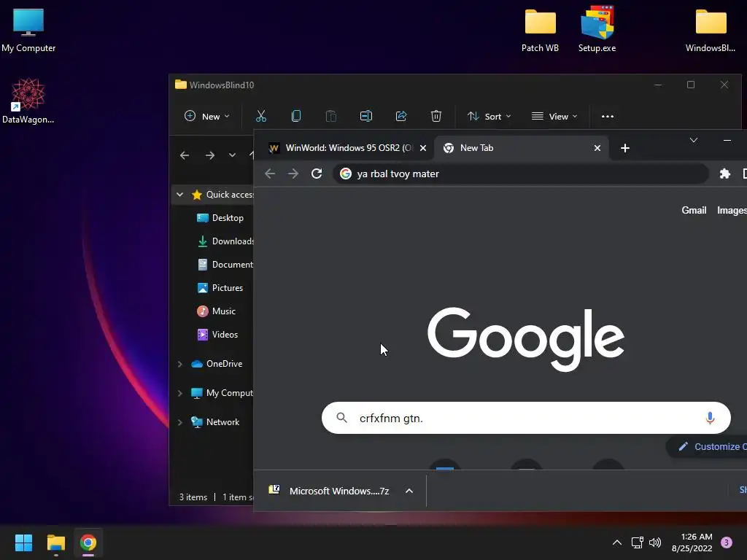Click the volume speaker icon in tray
The height and width of the screenshot is (560, 747).
[x=655, y=542]
